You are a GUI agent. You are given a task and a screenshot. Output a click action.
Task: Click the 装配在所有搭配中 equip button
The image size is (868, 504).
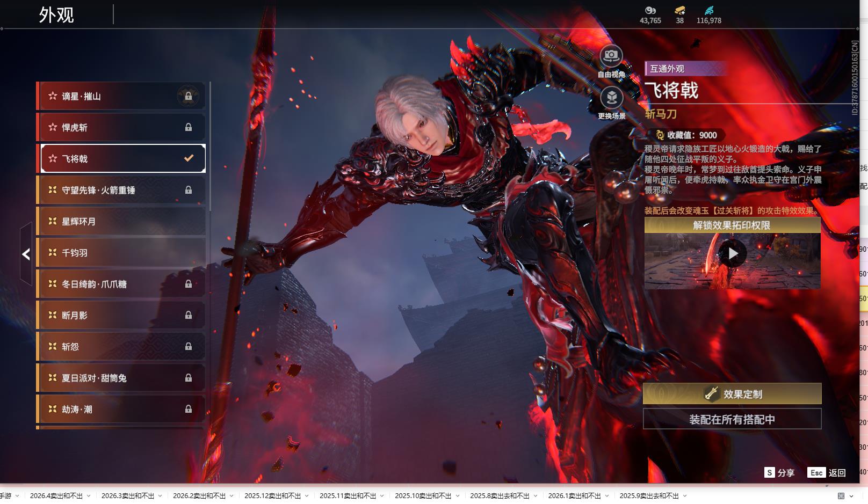point(732,419)
